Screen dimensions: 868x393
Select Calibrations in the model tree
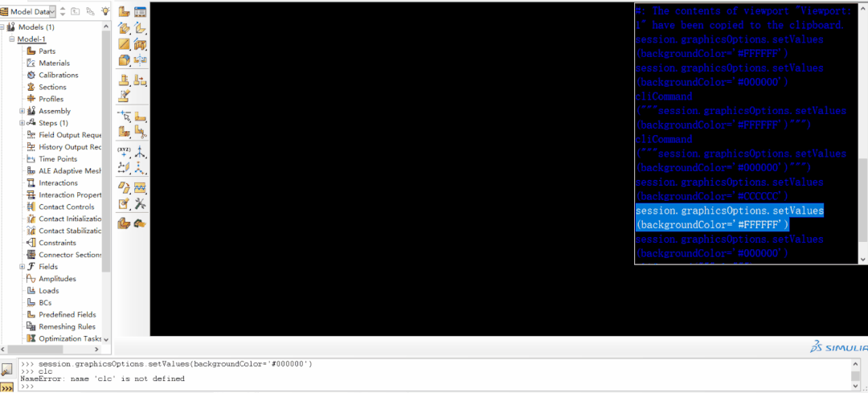(58, 75)
